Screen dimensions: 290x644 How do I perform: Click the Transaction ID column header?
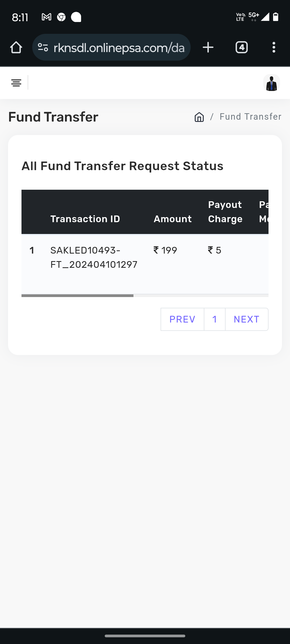85,219
